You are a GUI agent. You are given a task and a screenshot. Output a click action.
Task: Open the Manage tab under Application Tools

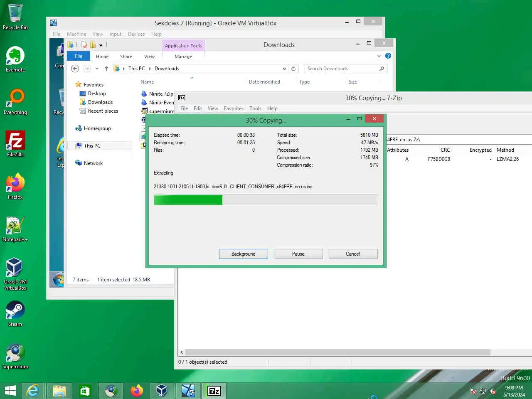coord(183,57)
